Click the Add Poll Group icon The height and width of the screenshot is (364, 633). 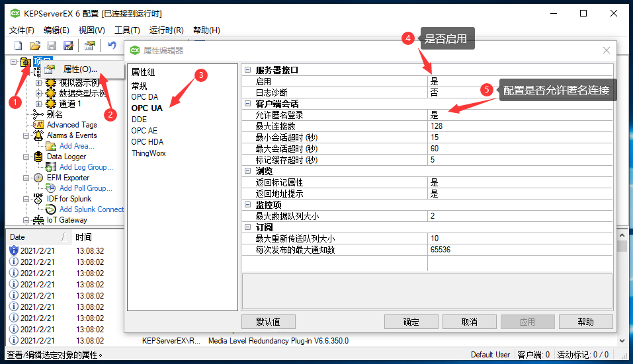point(51,188)
